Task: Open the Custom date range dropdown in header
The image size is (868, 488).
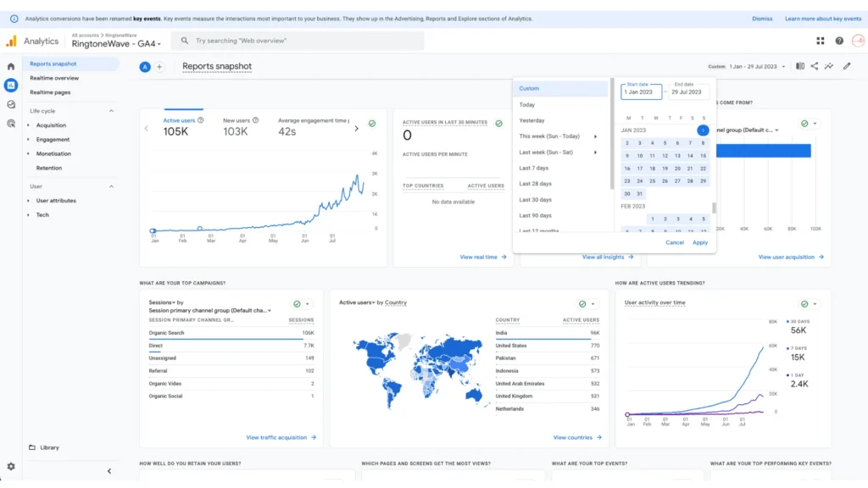Action: pos(747,66)
